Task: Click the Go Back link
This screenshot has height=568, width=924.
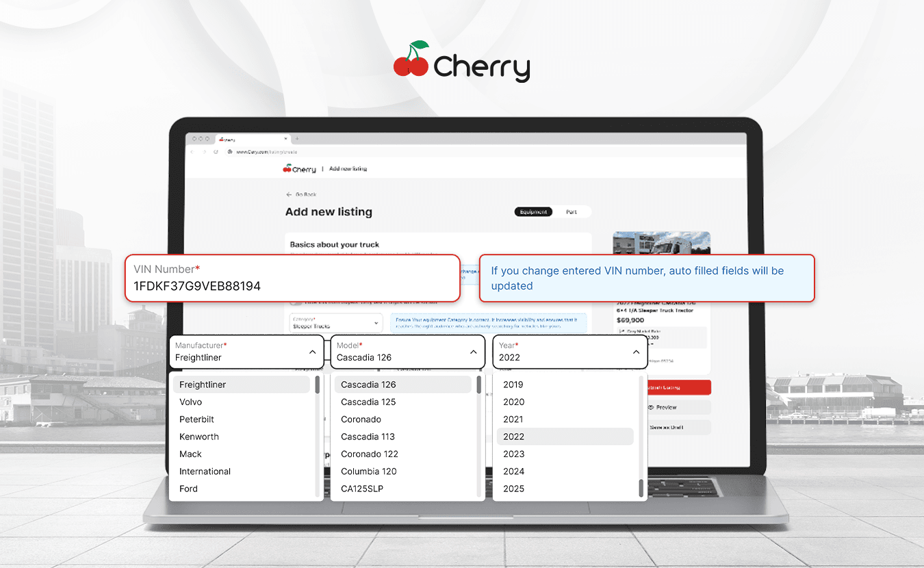Action: [306, 194]
